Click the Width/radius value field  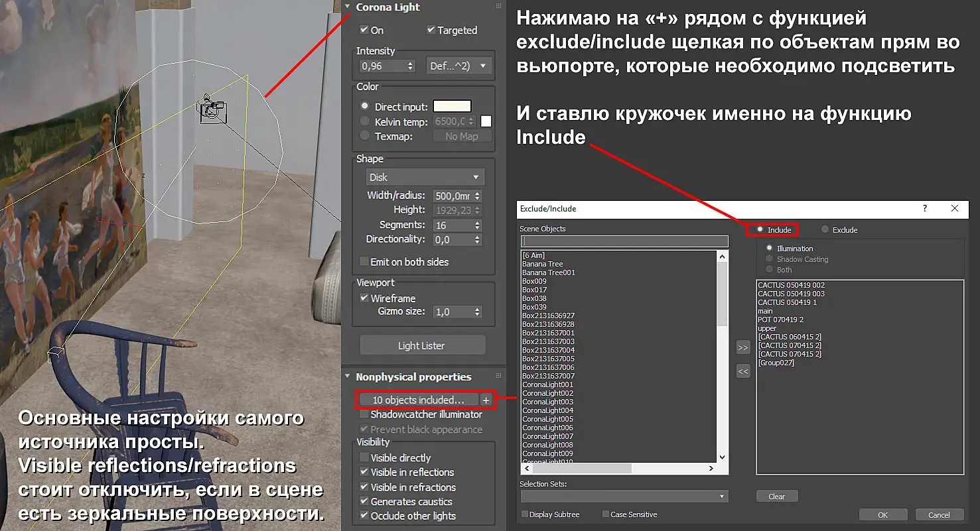(x=453, y=196)
